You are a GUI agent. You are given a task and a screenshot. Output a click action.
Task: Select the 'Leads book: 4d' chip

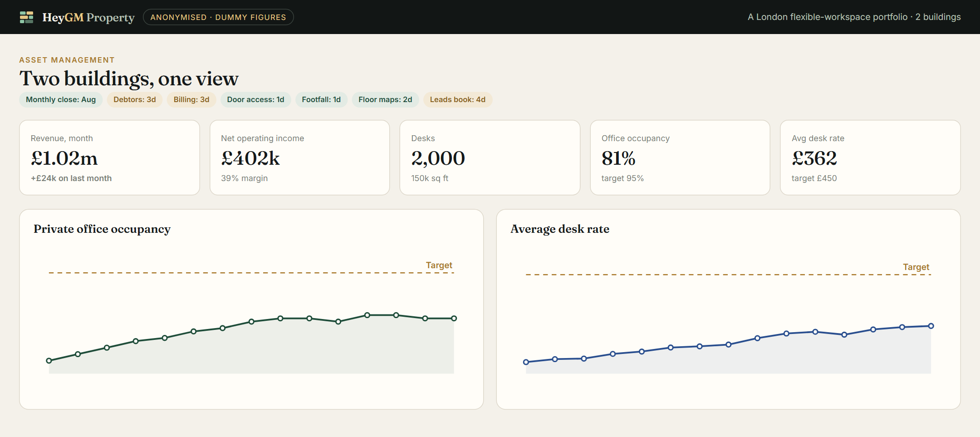click(x=458, y=100)
